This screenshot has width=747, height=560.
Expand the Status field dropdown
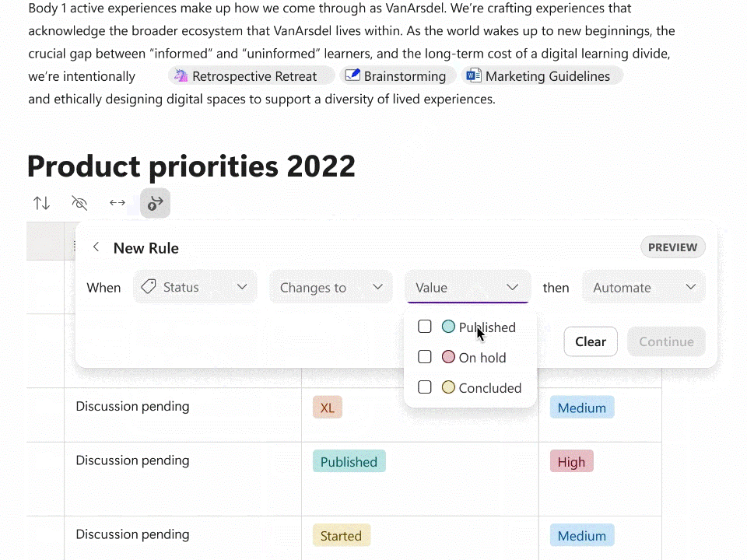pyautogui.click(x=195, y=287)
